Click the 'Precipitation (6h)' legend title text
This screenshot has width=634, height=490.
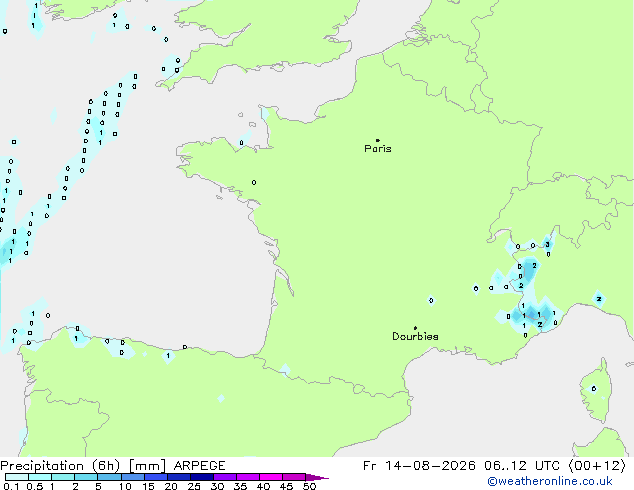[60, 466]
